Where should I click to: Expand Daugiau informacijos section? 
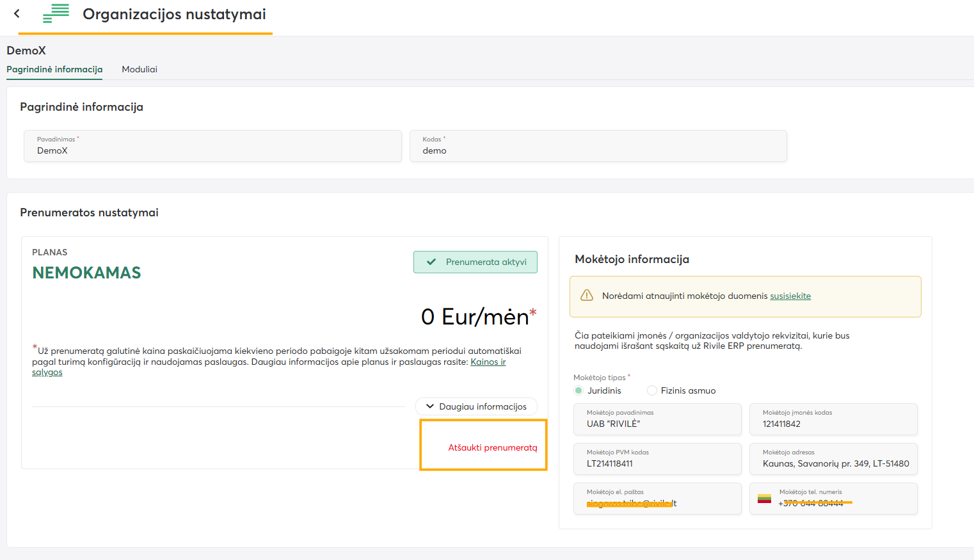point(476,406)
